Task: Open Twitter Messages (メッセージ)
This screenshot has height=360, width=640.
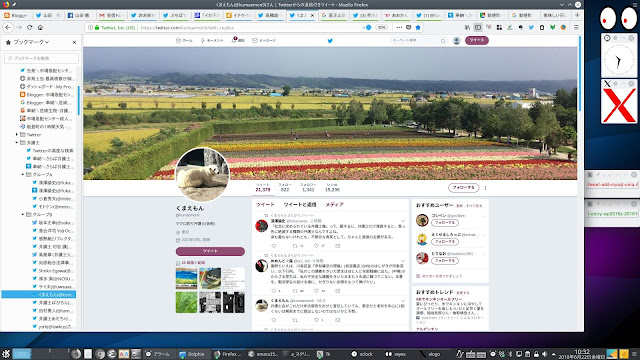Action: tap(264, 40)
